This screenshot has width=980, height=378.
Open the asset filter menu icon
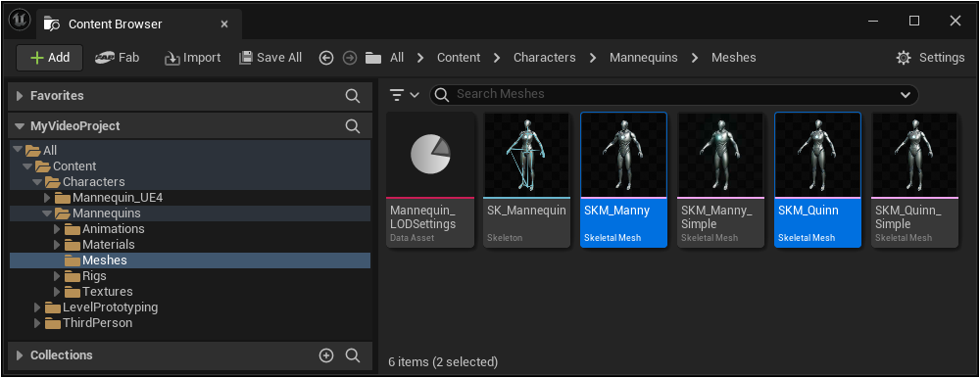pos(404,95)
